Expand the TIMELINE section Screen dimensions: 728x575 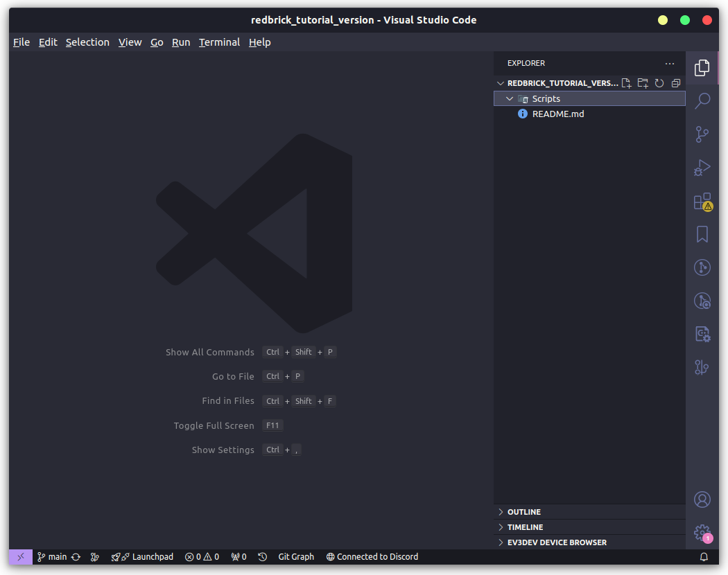(589, 527)
